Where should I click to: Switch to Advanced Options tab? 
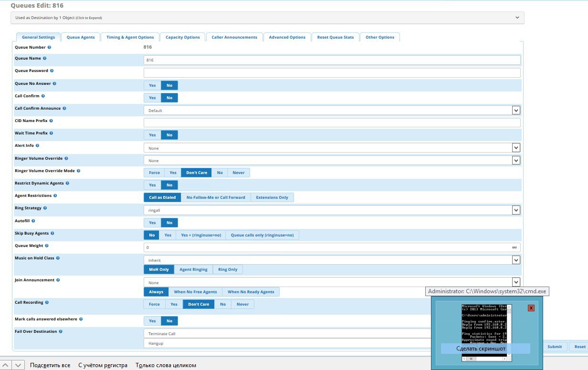click(287, 37)
